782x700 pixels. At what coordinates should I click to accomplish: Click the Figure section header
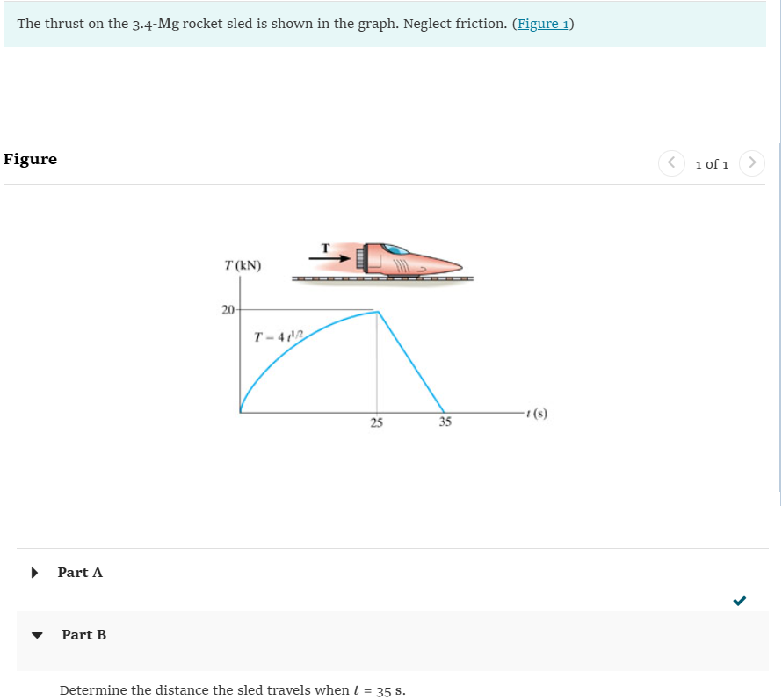point(31,159)
